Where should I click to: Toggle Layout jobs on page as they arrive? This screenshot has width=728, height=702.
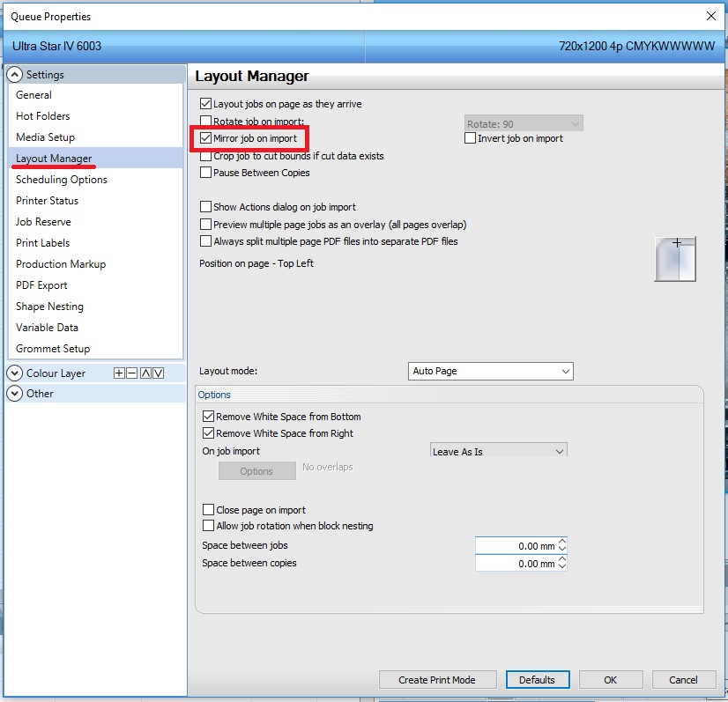coord(205,103)
